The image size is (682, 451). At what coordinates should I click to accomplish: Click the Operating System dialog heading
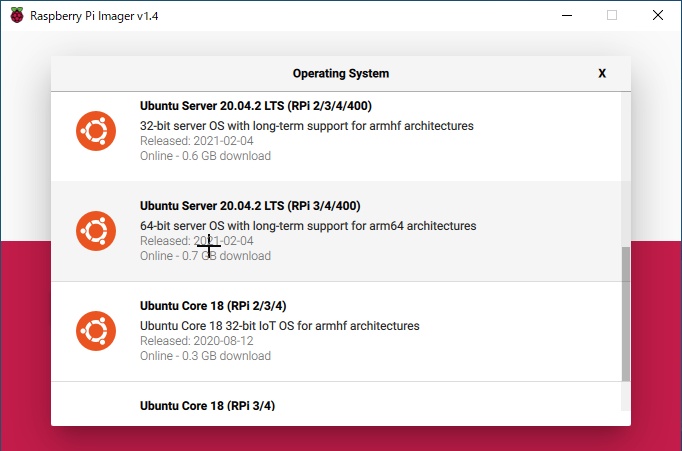tap(341, 73)
